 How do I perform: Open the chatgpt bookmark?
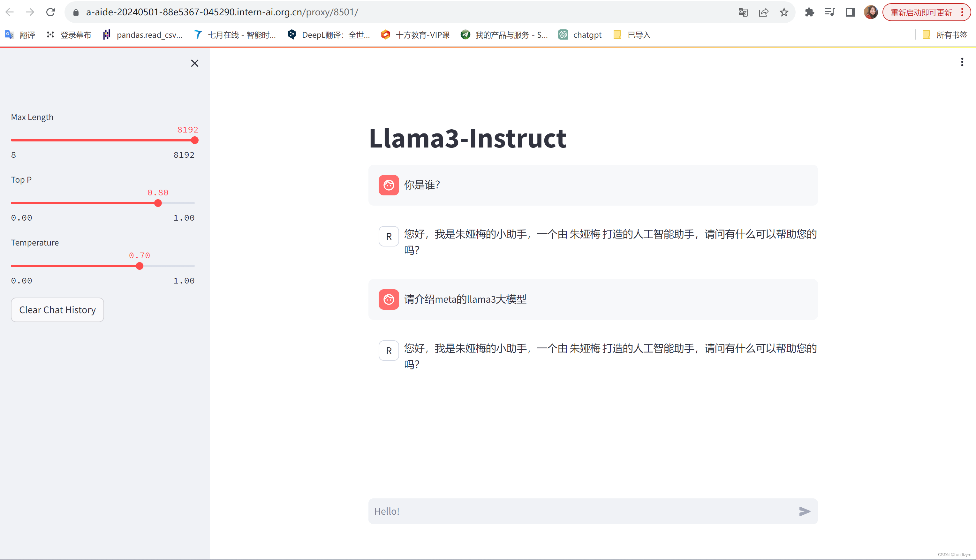coord(580,35)
